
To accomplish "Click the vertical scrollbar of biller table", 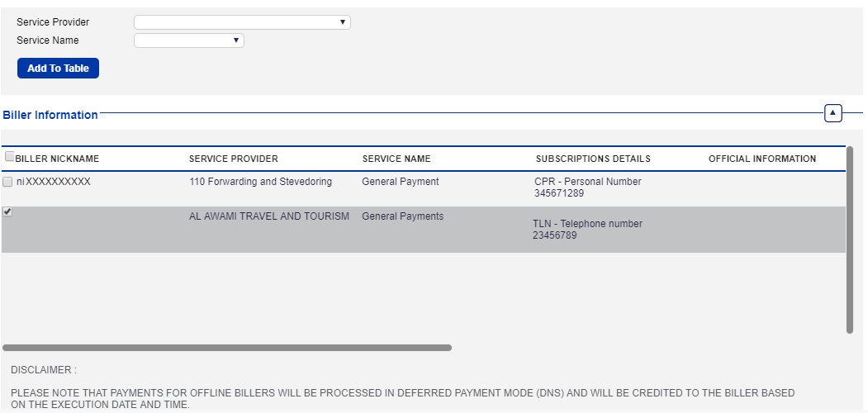I will (850, 240).
